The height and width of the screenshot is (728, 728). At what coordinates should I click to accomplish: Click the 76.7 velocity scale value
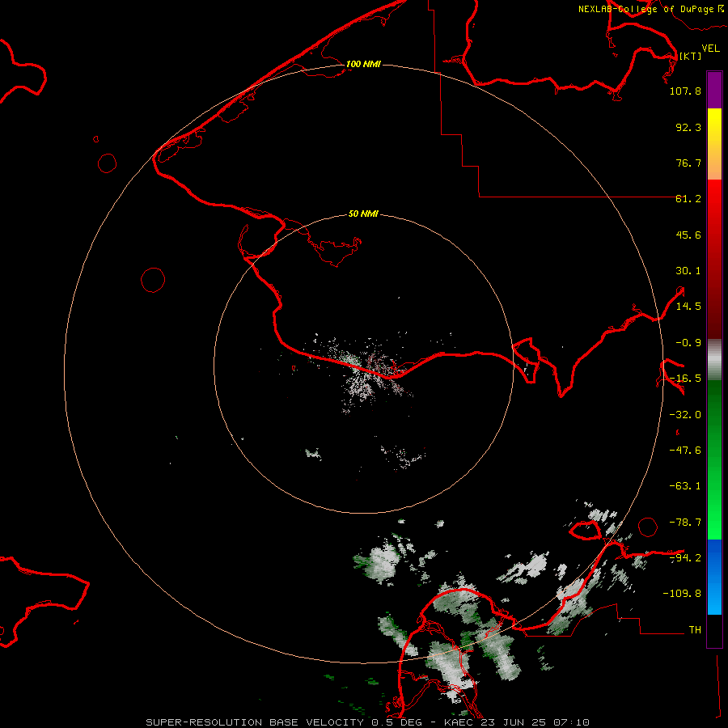click(688, 163)
